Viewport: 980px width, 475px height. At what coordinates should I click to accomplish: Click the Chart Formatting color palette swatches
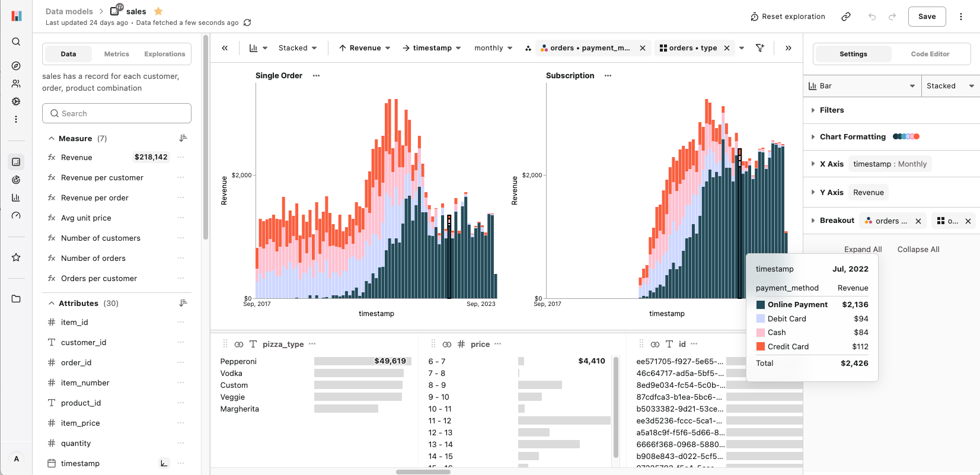pyautogui.click(x=906, y=137)
